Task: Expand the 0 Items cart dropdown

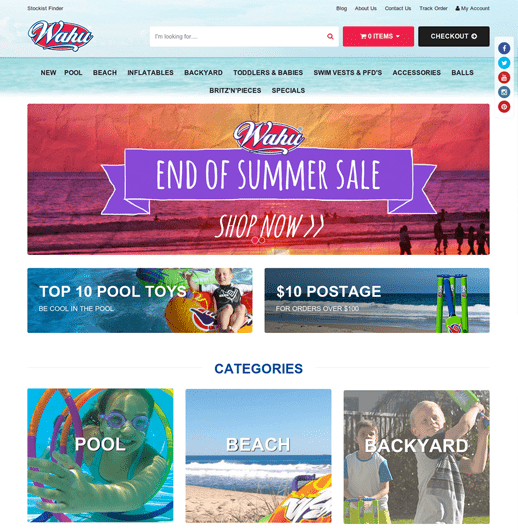Action: coord(378,37)
